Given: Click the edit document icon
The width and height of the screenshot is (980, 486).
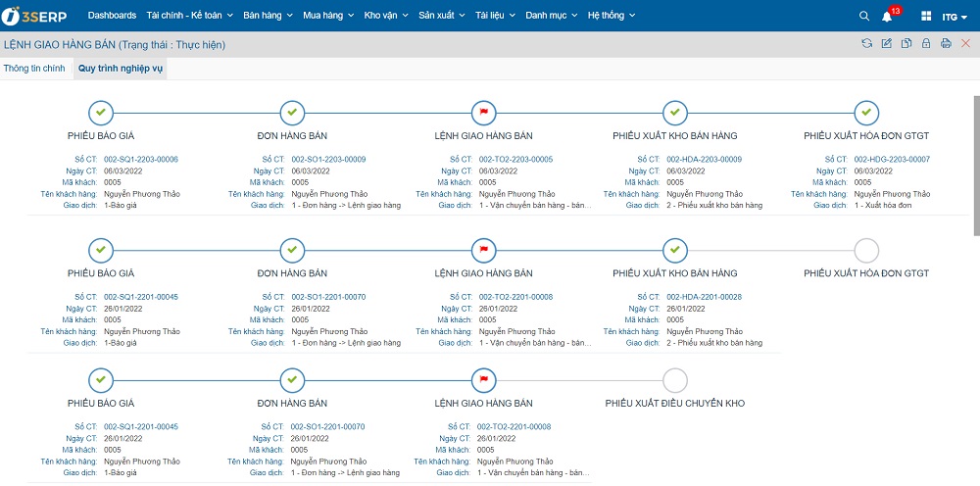Looking at the screenshot, I should pos(887,44).
